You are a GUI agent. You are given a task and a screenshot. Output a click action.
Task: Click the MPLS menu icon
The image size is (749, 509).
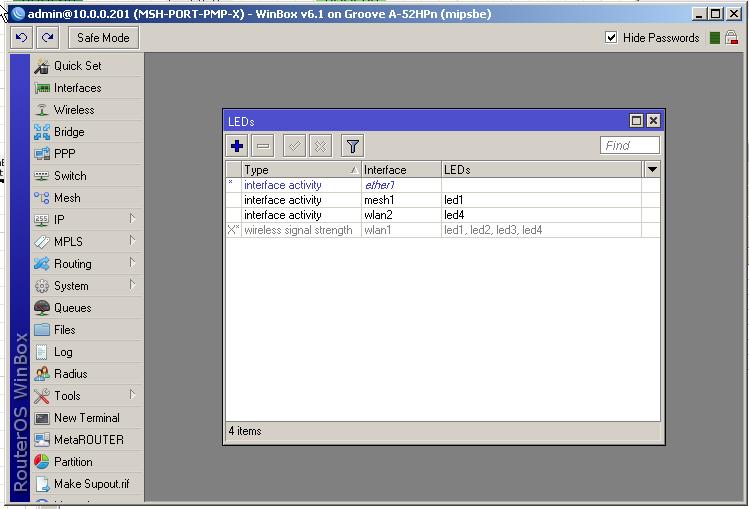pyautogui.click(x=42, y=242)
